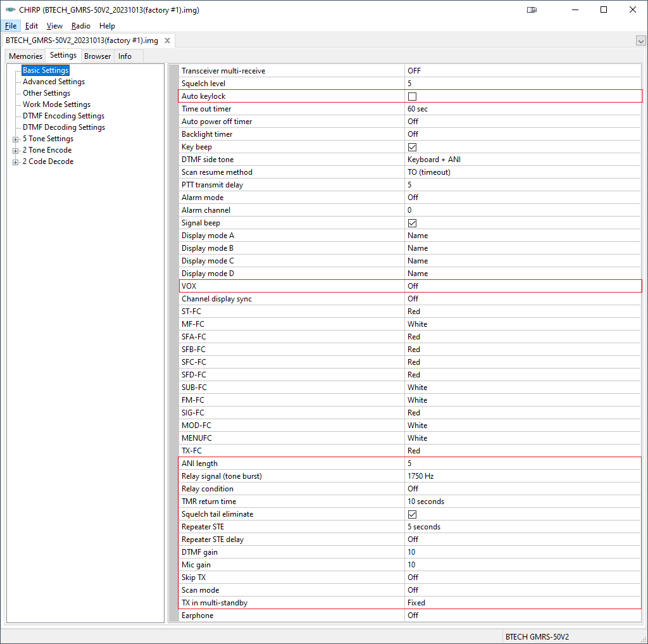The height and width of the screenshot is (644, 648).
Task: Change the Relay signal tone burst value
Action: (522, 476)
